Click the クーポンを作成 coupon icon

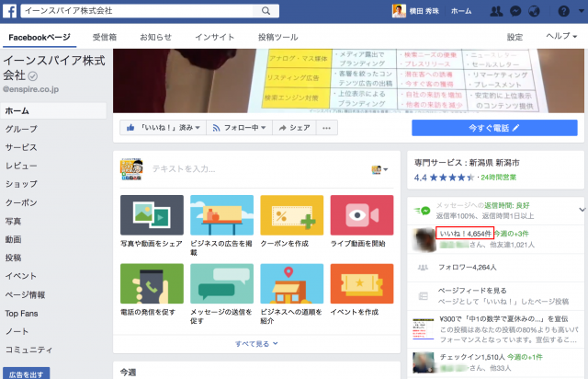(292, 215)
